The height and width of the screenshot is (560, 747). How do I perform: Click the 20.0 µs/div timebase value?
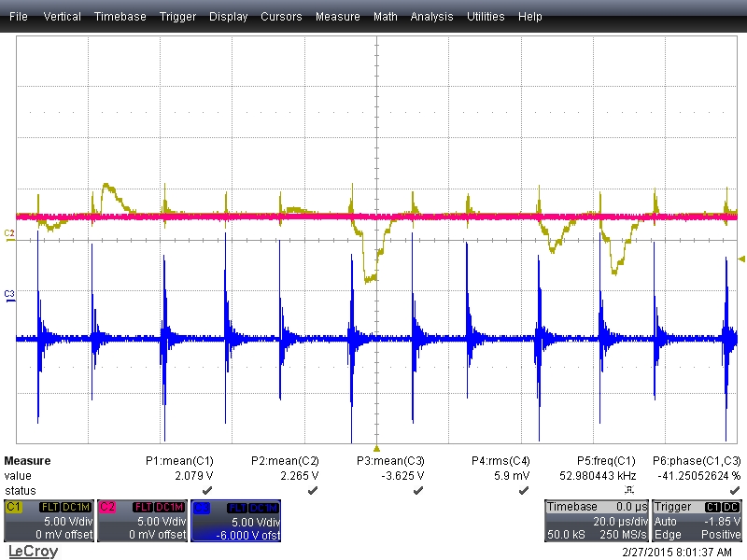620,522
